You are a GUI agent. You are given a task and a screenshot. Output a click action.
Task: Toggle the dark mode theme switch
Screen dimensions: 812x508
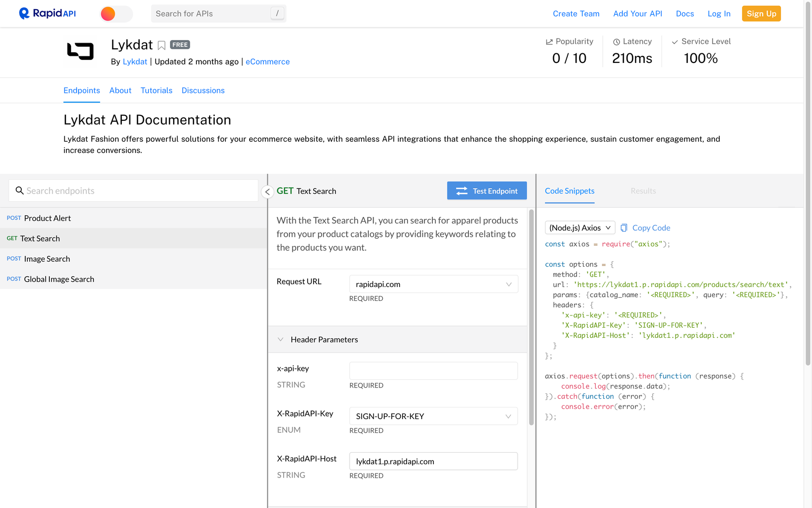(x=116, y=14)
